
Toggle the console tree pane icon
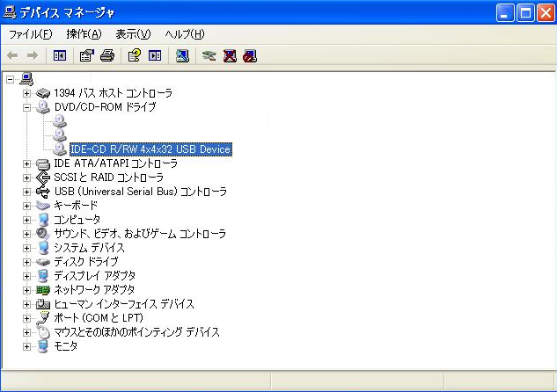click(60, 55)
